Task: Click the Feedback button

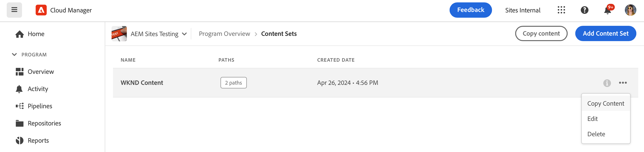Action: pos(470,10)
